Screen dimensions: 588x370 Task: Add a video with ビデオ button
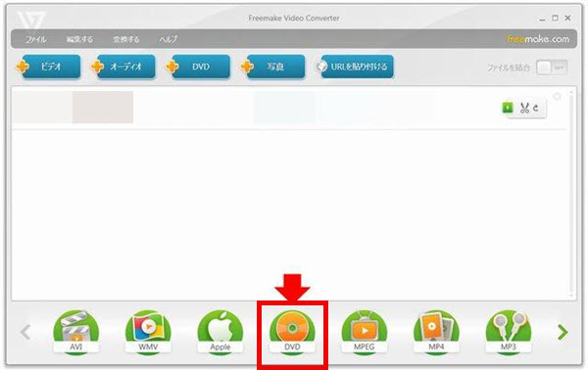pos(49,67)
